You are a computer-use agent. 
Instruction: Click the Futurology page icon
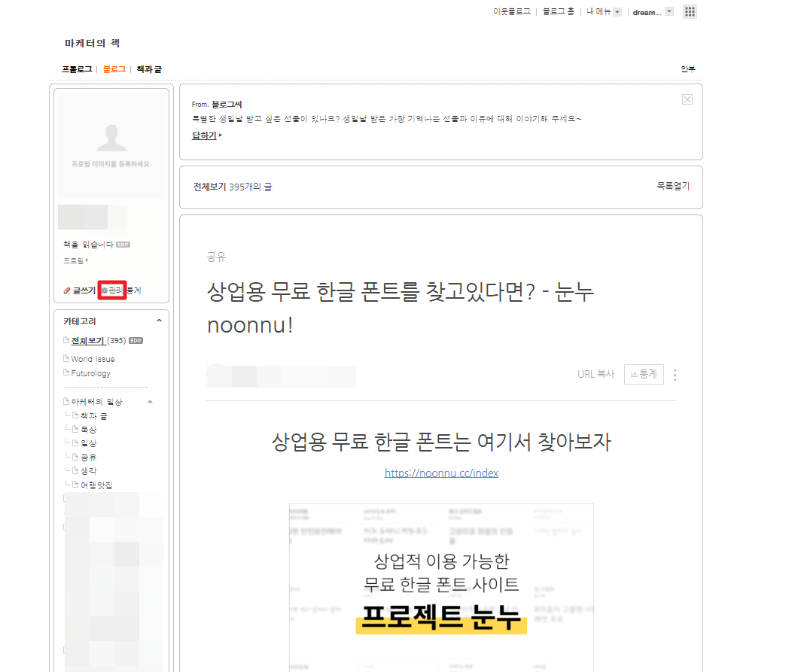[x=66, y=372]
